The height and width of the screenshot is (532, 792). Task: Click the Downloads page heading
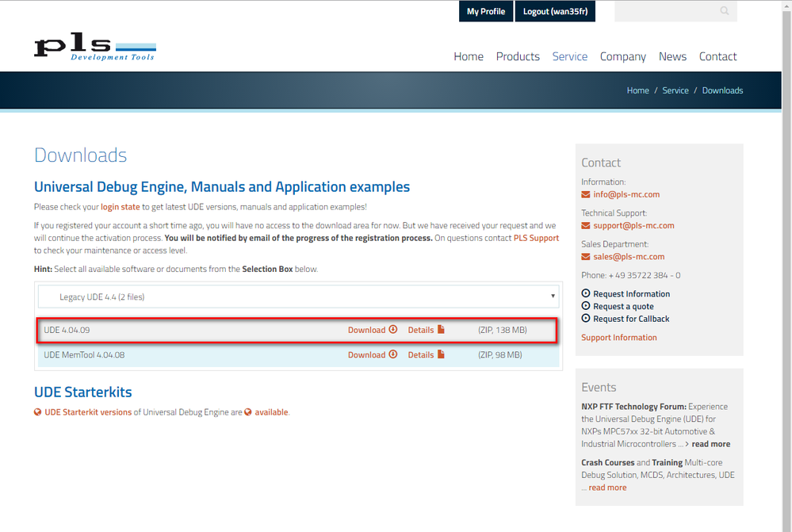pos(80,155)
